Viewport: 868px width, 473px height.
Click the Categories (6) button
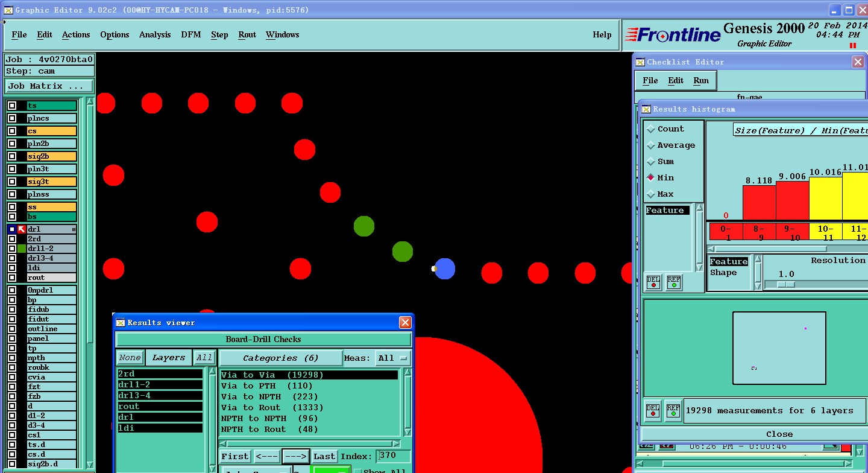tap(280, 358)
